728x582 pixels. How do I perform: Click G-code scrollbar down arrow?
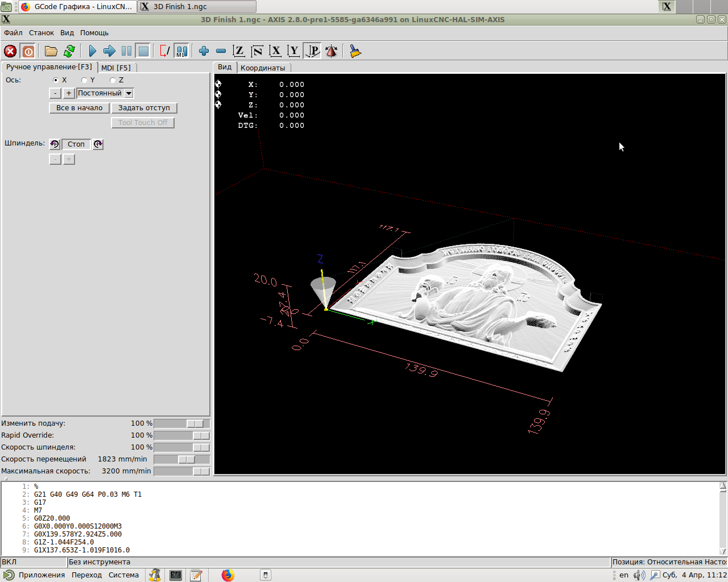[723, 551]
